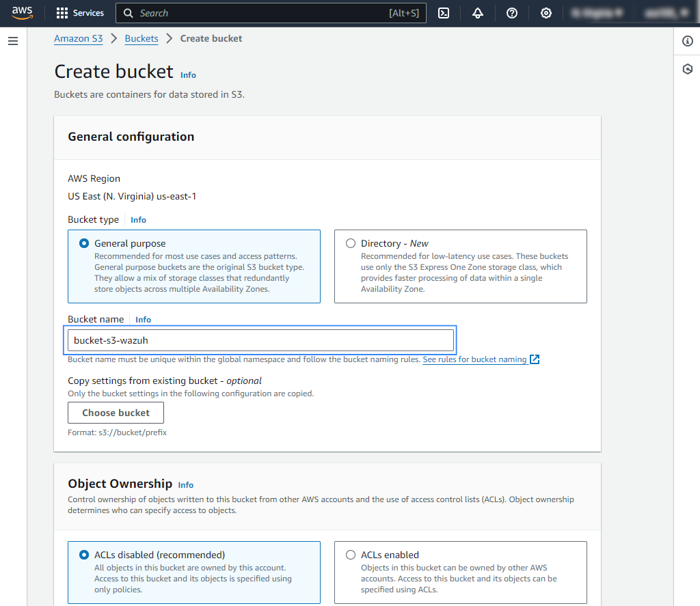Click the search bar at the top
Viewport: 700px width, 606px height.
click(x=271, y=12)
